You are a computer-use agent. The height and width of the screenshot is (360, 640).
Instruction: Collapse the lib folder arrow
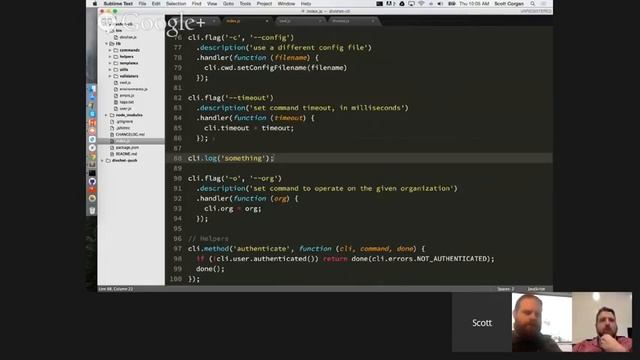[107, 43]
